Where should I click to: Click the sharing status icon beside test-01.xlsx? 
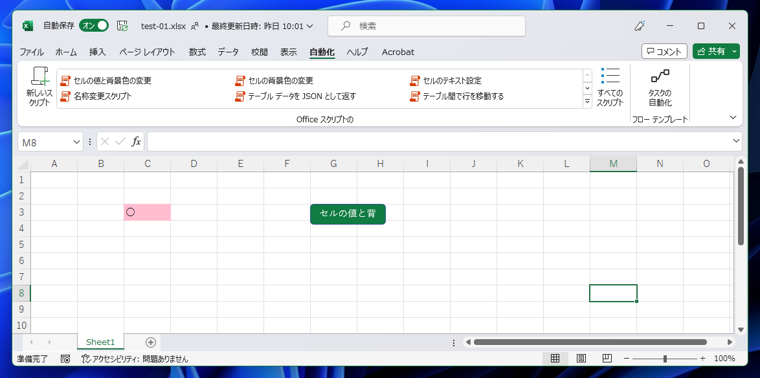195,26
